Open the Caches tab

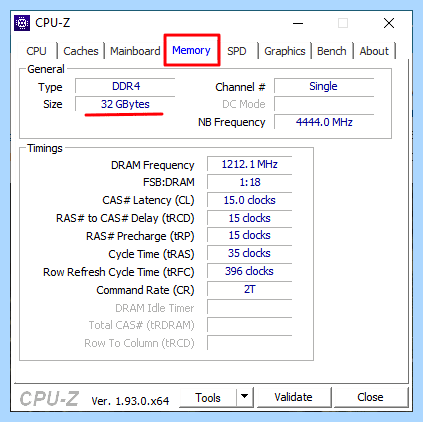81,51
